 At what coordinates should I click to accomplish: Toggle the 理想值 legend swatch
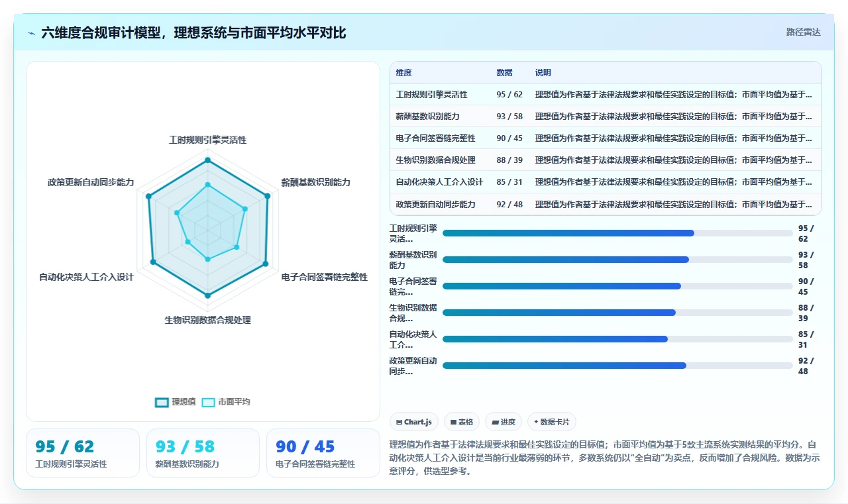click(162, 402)
